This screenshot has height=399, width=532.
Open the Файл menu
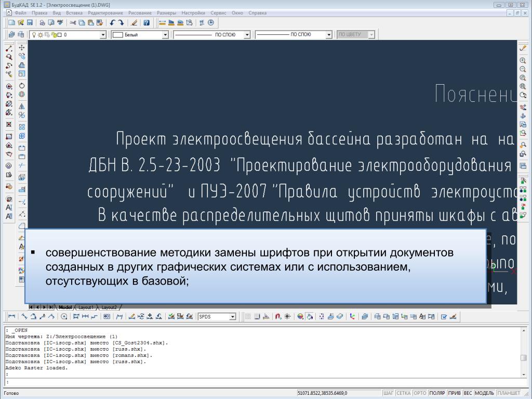tap(20, 13)
